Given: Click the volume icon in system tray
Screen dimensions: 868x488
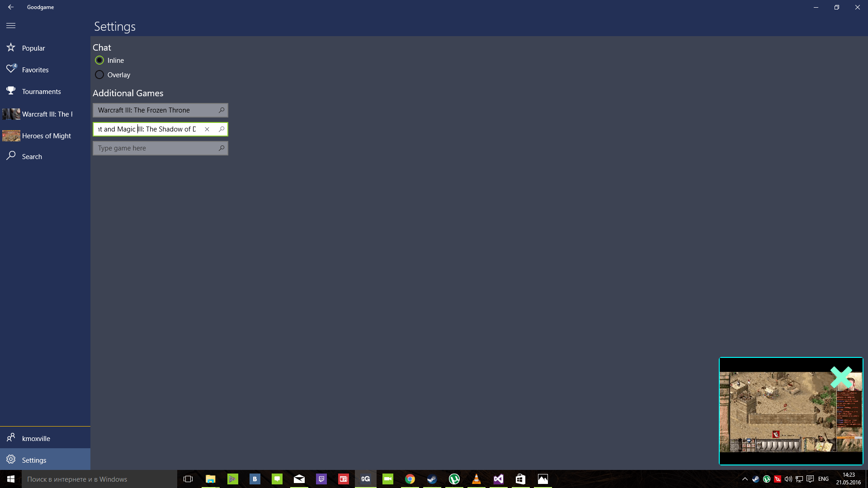Looking at the screenshot, I should 788,479.
